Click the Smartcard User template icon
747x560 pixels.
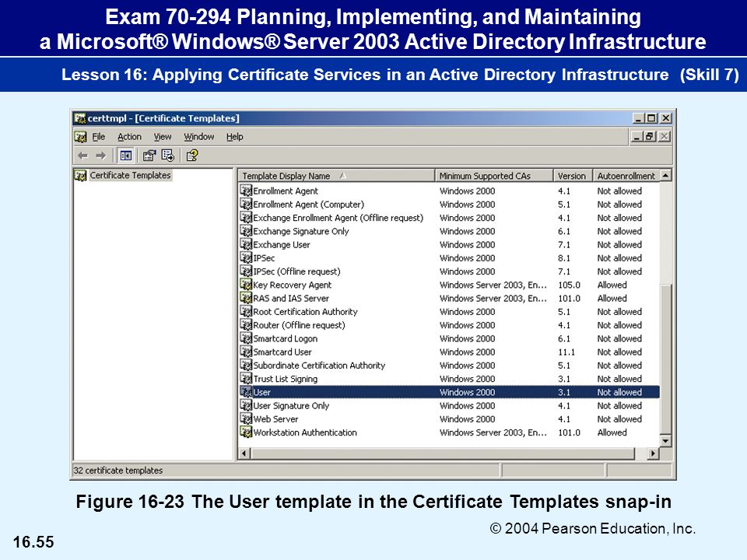click(x=246, y=352)
